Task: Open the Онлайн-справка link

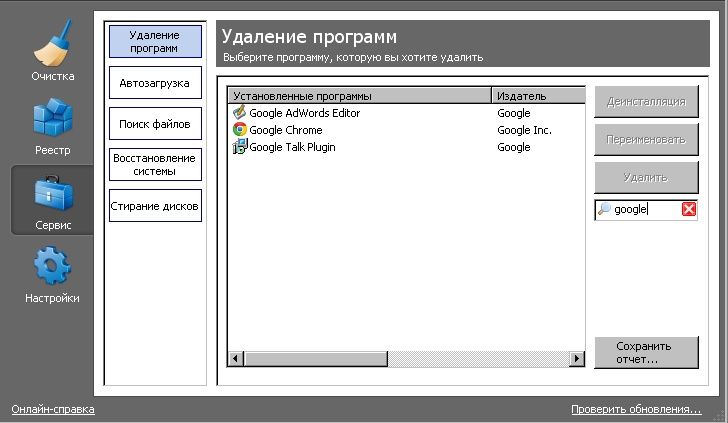Action: pyautogui.click(x=52, y=409)
